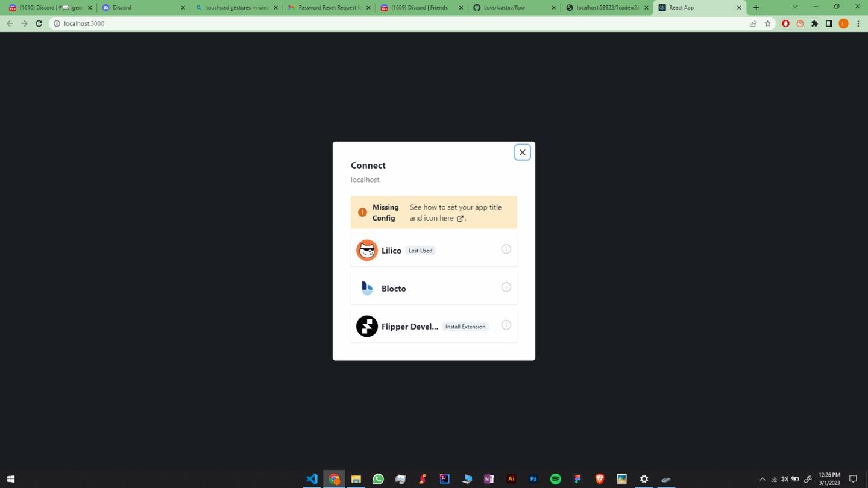Close the Connect dialog with the X
Viewport: 868px width, 488px height.
click(522, 152)
